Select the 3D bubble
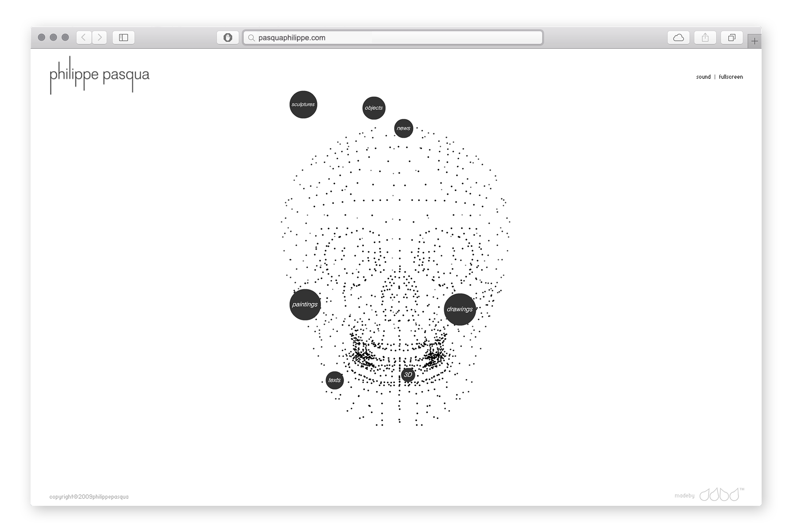790x532 pixels. click(x=408, y=375)
